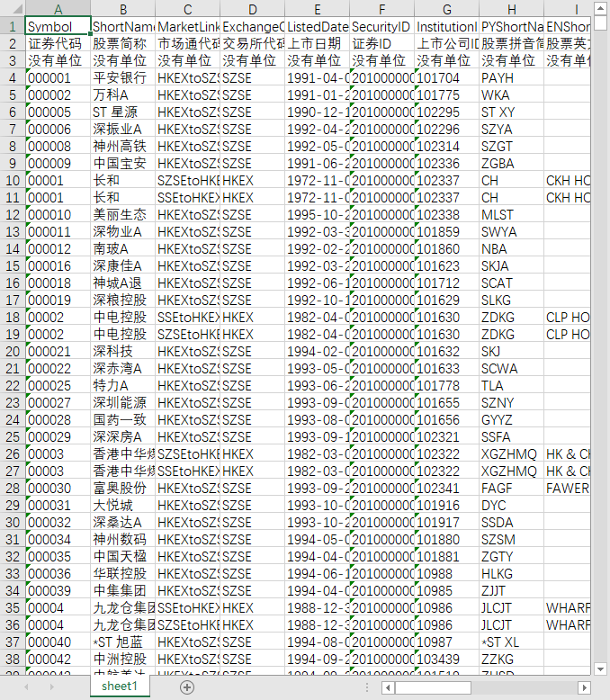Select column H header
This screenshot has height=700, width=610.
click(x=511, y=9)
